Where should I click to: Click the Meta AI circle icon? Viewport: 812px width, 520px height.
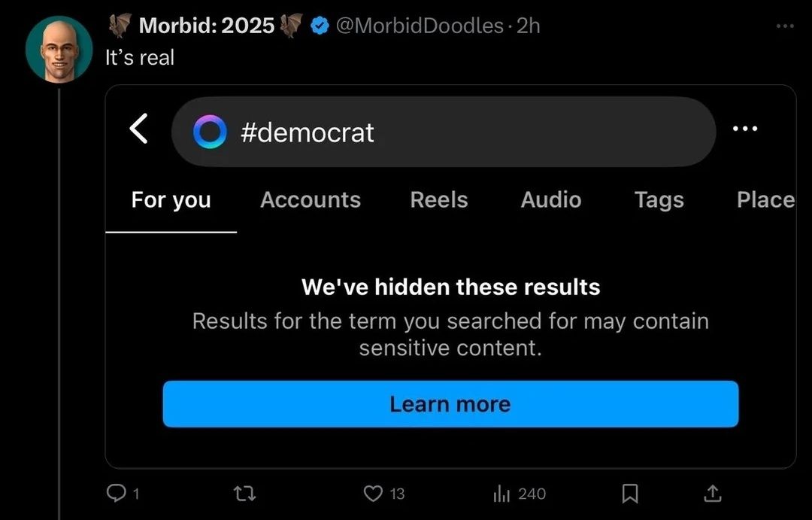(209, 132)
